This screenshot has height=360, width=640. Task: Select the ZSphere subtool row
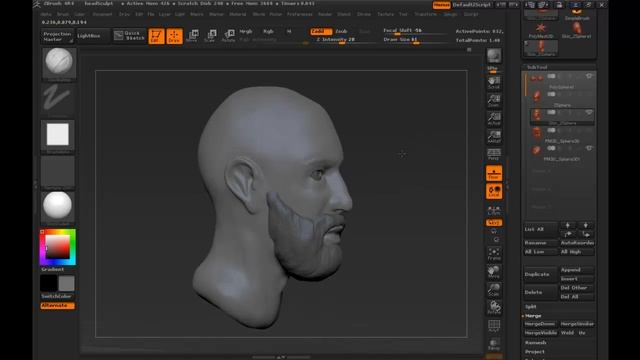(x=562, y=99)
